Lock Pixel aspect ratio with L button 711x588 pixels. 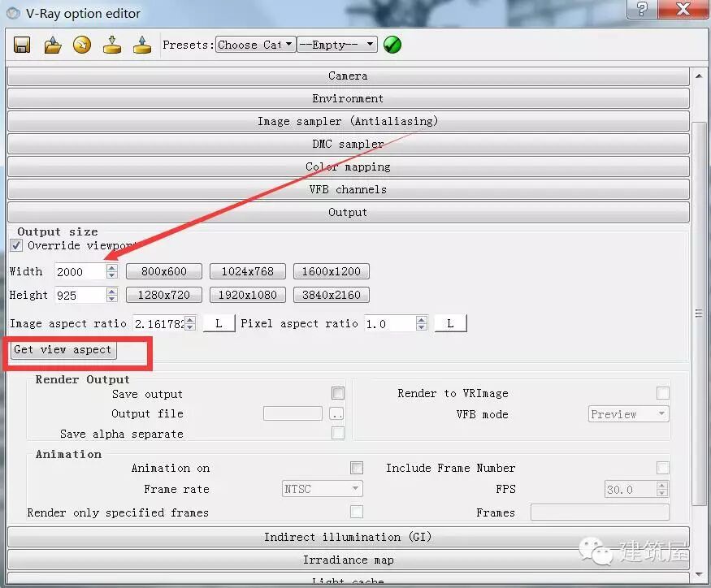(x=450, y=323)
